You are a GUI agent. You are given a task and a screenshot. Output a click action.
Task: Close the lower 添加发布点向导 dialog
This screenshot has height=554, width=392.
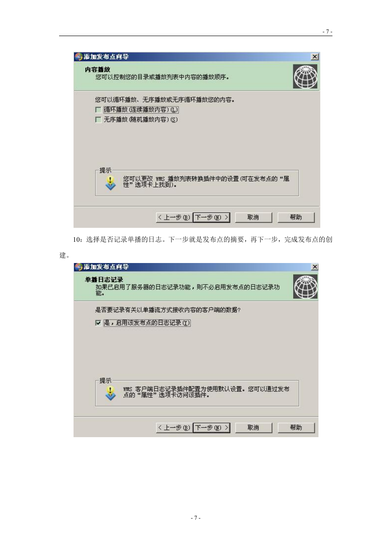[314, 267]
